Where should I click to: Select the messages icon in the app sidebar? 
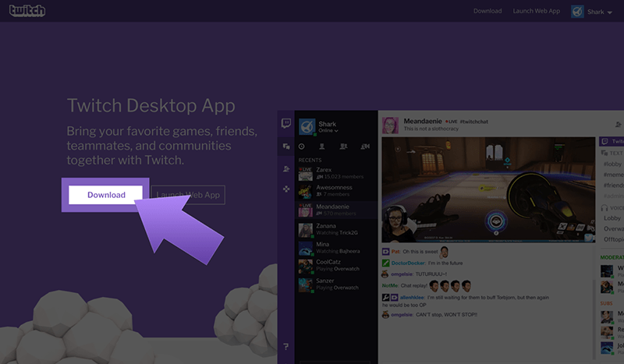pos(286,147)
